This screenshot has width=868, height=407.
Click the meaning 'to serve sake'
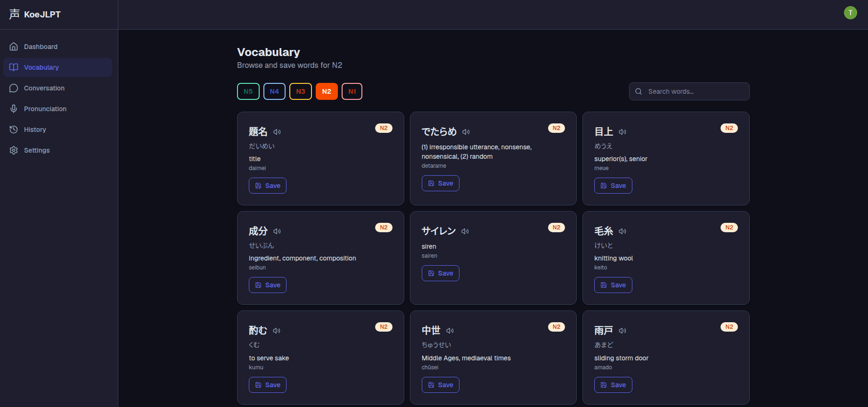pos(269,358)
